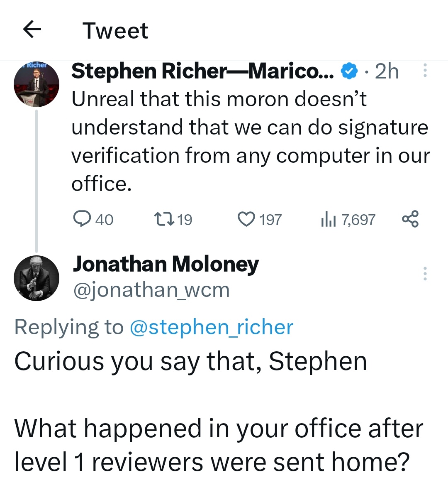The height and width of the screenshot is (490, 448).
Task: Tap the Tweet header title
Action: coord(115,31)
